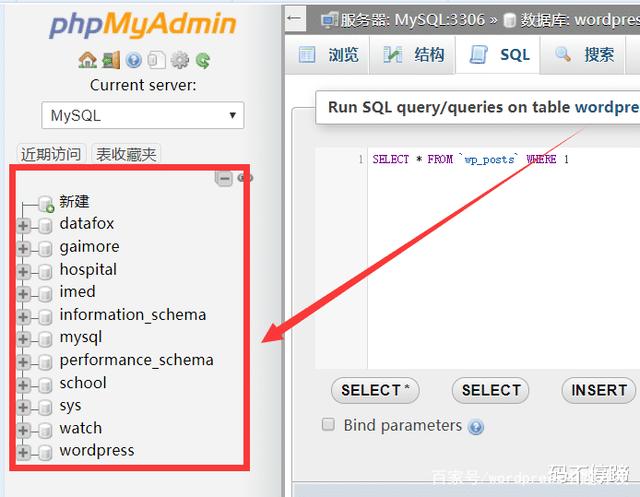Click the 近期访问 tab button
This screenshot has width=640, height=497.
(x=51, y=154)
